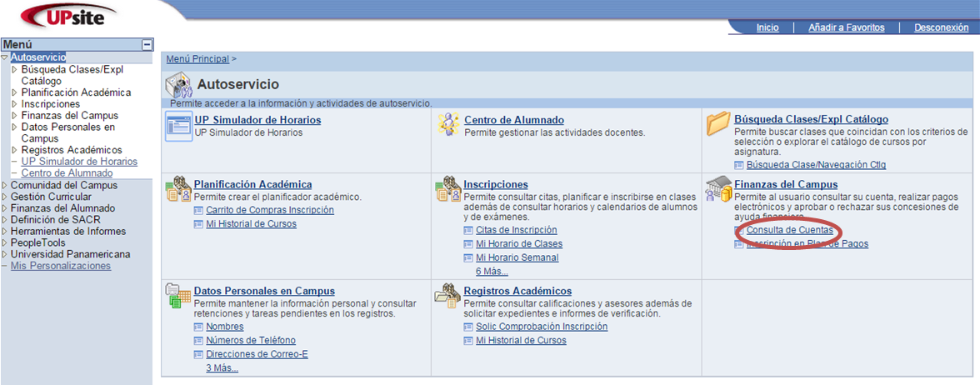Expand Inscripciones in sidebar menu
Viewport: 980px width, 385px height.
(15, 103)
